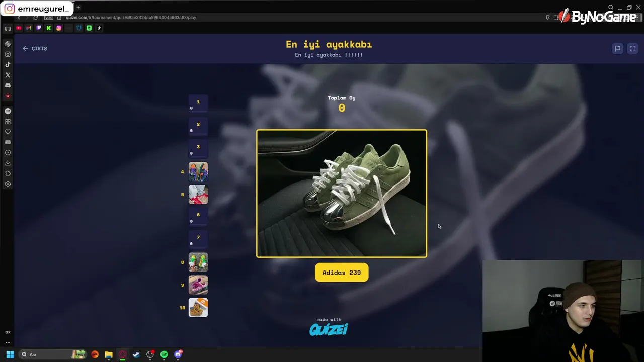Reload the quizei page
Image resolution: width=644 pixels, height=362 pixels.
35,18
